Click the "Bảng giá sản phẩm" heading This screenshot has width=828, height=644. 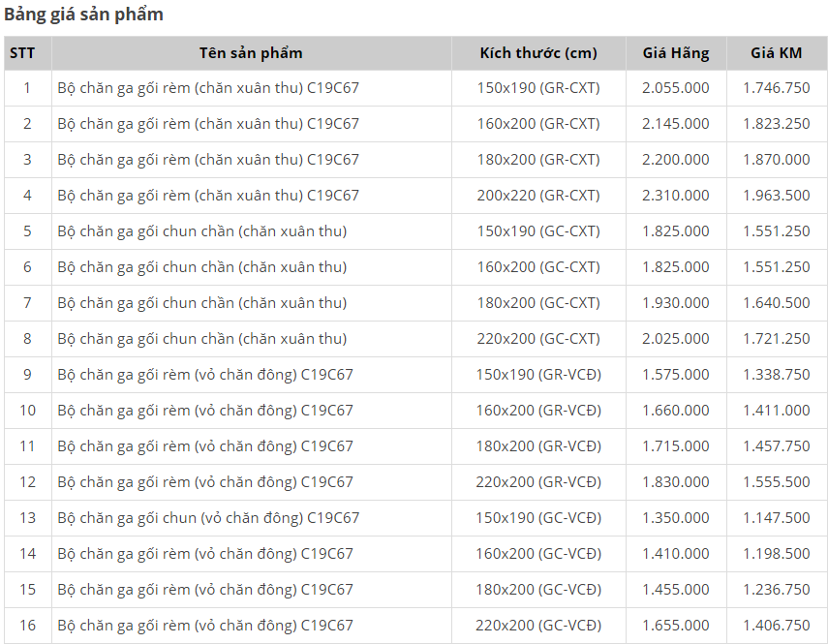[83, 15]
